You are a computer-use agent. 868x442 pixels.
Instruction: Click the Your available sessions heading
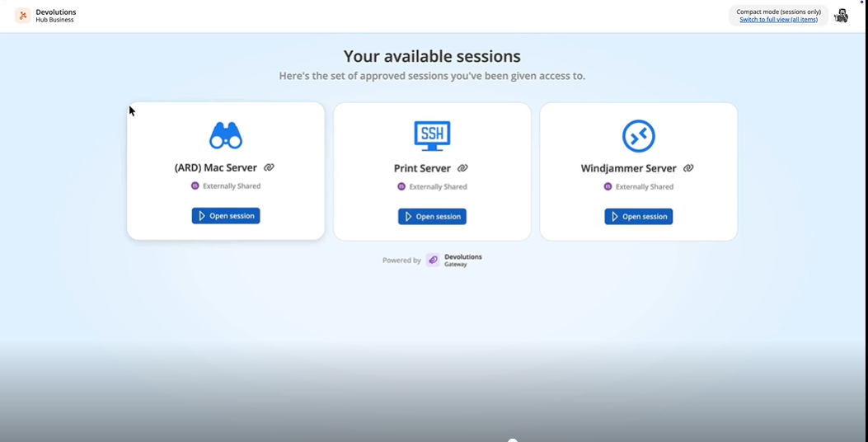(432, 56)
